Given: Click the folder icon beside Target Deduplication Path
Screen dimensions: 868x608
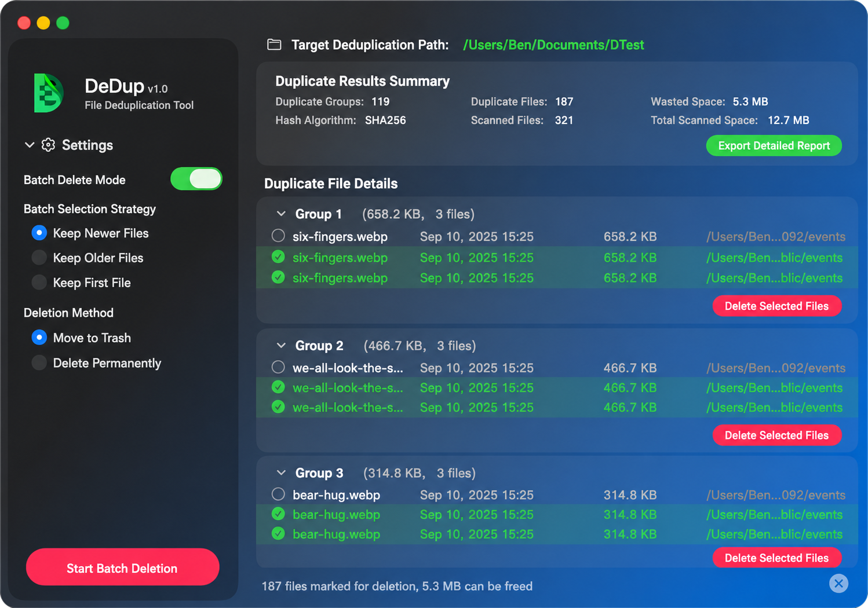Looking at the screenshot, I should point(274,45).
